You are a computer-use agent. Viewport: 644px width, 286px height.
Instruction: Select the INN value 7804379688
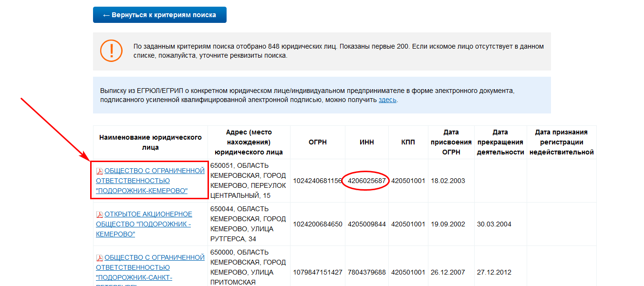(367, 272)
